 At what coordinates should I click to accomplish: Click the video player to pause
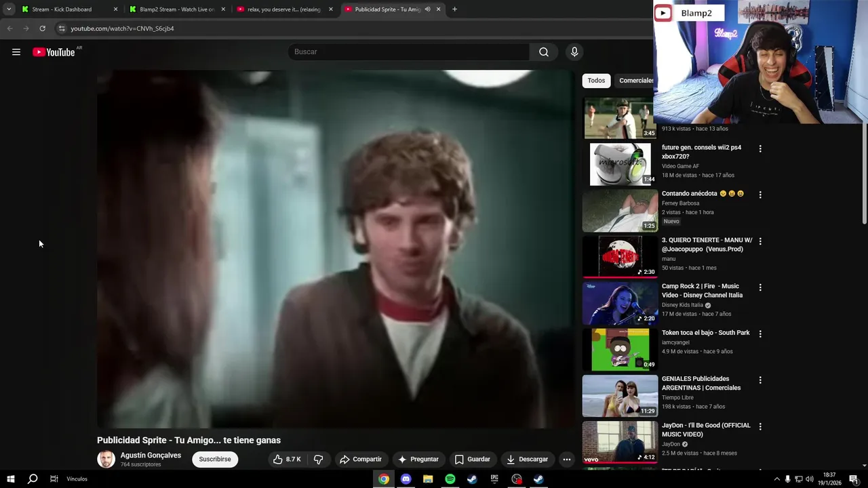pyautogui.click(x=335, y=249)
